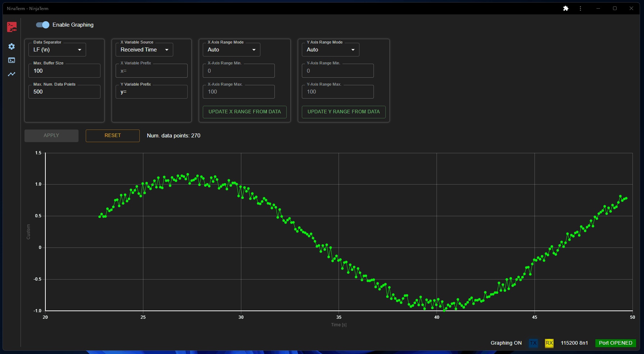Open the Y Axis Range Mode dropdown

click(330, 50)
